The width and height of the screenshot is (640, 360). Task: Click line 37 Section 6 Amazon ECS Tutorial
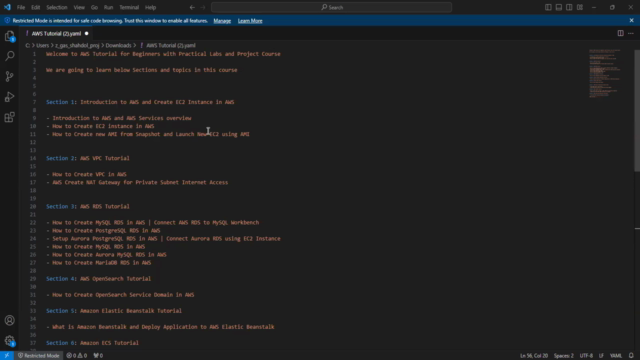point(92,343)
